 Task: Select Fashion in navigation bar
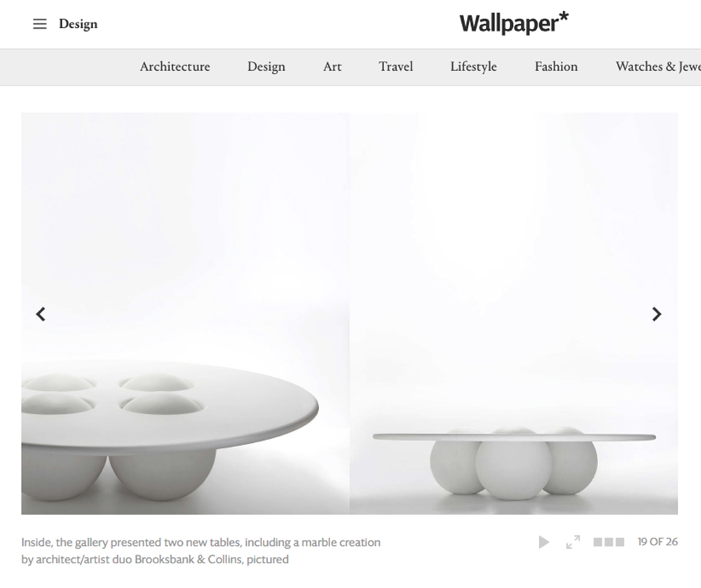tap(556, 67)
